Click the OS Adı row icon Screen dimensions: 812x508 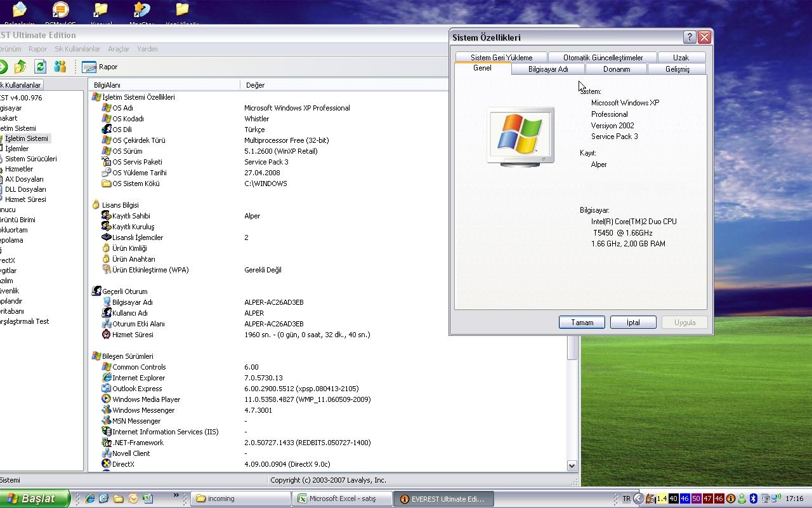(107, 108)
